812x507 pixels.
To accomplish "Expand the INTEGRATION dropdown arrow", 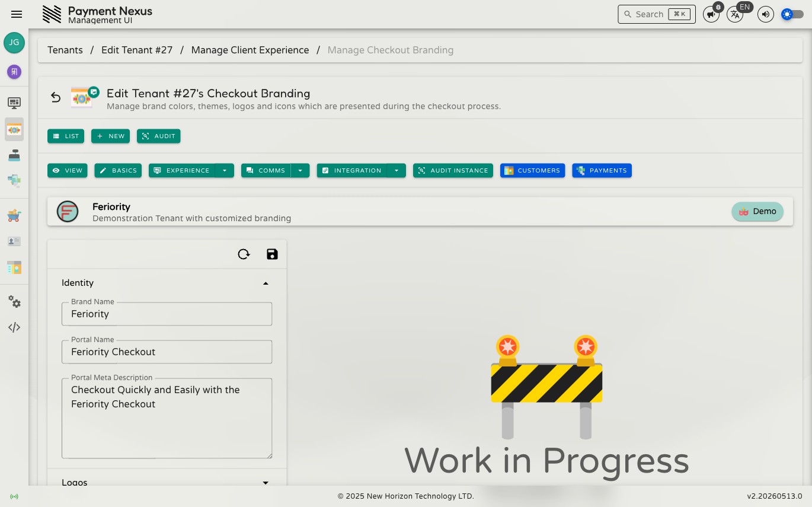I will [x=397, y=171].
